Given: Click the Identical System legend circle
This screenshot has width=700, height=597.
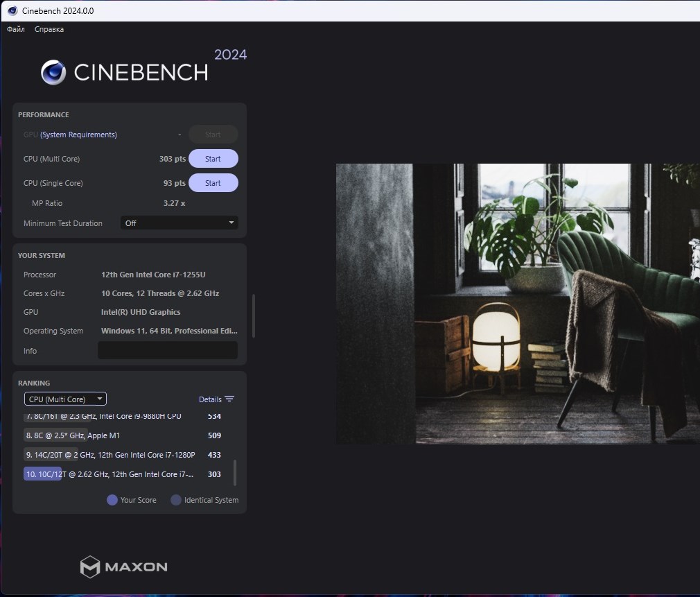Looking at the screenshot, I should [x=176, y=500].
